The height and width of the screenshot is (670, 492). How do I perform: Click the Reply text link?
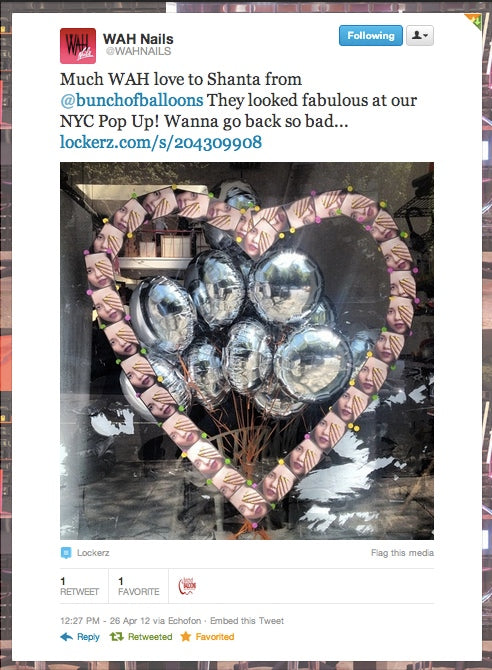tap(88, 637)
